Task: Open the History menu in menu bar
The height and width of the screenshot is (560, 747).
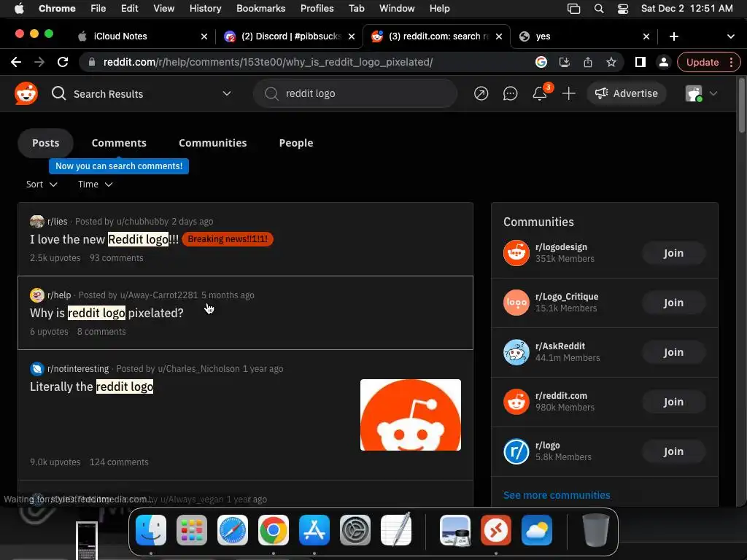Action: click(x=205, y=9)
